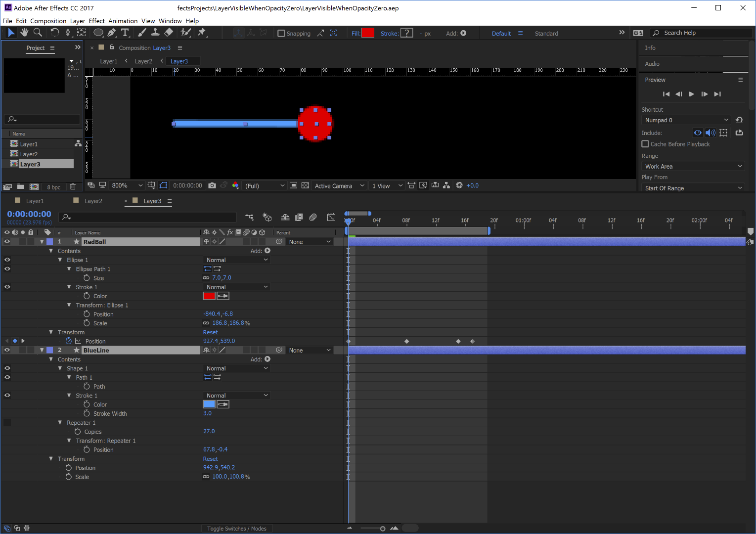Click the Brush tool icon
This screenshot has height=534, width=756.
pos(142,33)
